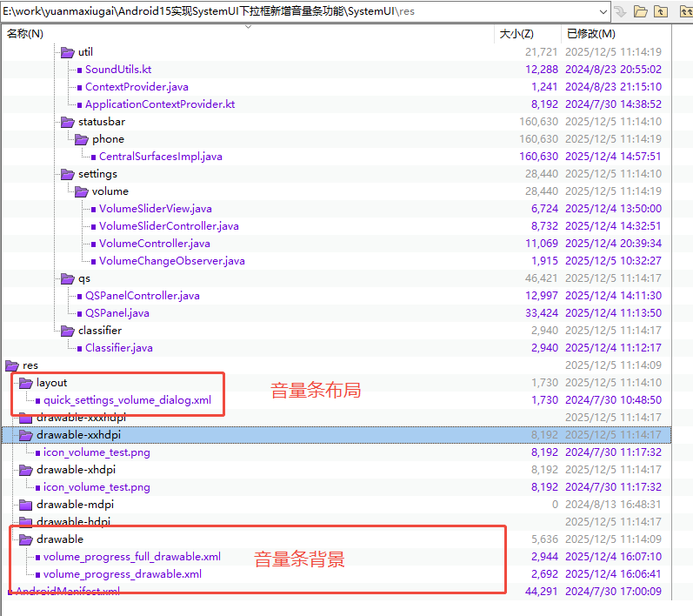Click the layout folder icon

tap(26, 383)
